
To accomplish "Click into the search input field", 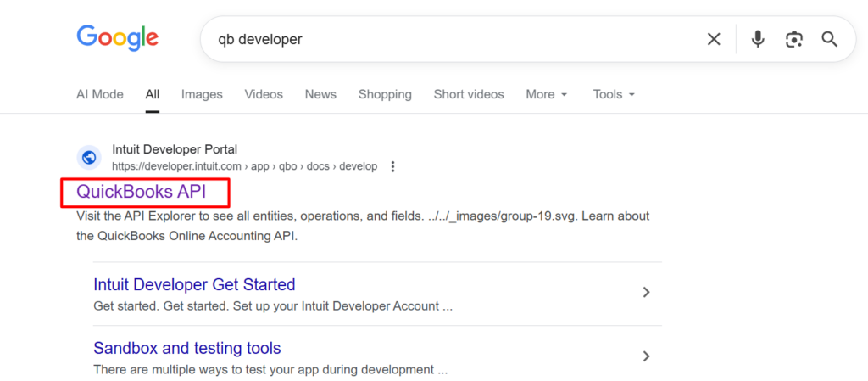I will pyautogui.click(x=449, y=39).
